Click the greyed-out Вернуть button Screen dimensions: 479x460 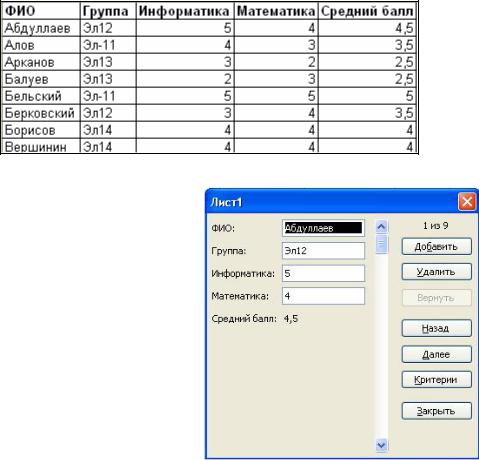436,298
